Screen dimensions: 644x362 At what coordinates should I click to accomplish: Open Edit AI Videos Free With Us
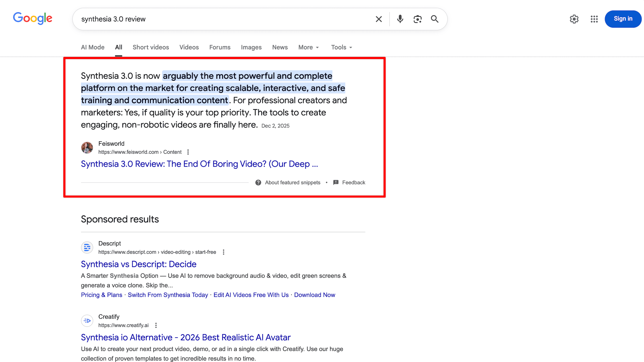pyautogui.click(x=251, y=295)
